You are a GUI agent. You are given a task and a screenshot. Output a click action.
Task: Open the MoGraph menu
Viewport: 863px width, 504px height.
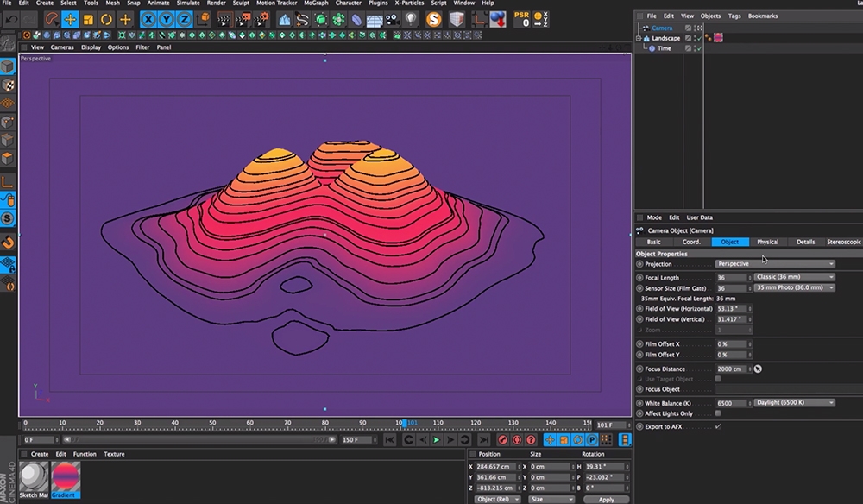click(318, 3)
